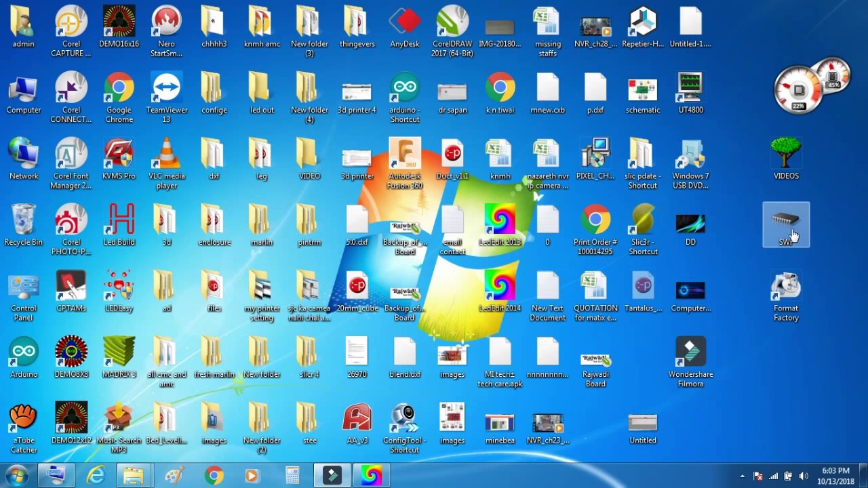Select the Arduino desktop icon

pyautogui.click(x=24, y=359)
